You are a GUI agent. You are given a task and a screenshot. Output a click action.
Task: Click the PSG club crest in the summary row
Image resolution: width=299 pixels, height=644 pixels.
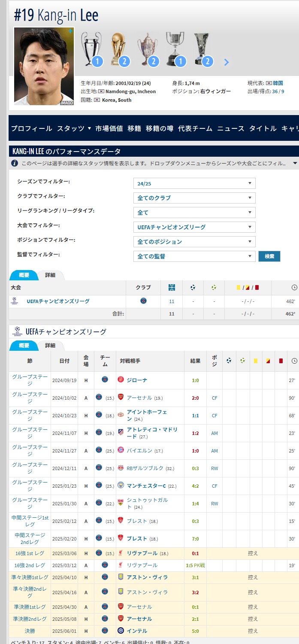pos(143,301)
